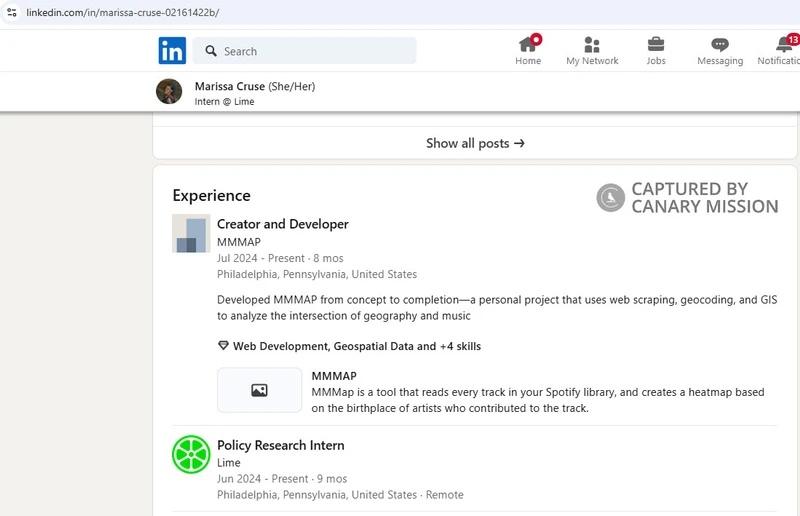Click the Experience section heading
This screenshot has height=516, width=800.
[211, 195]
